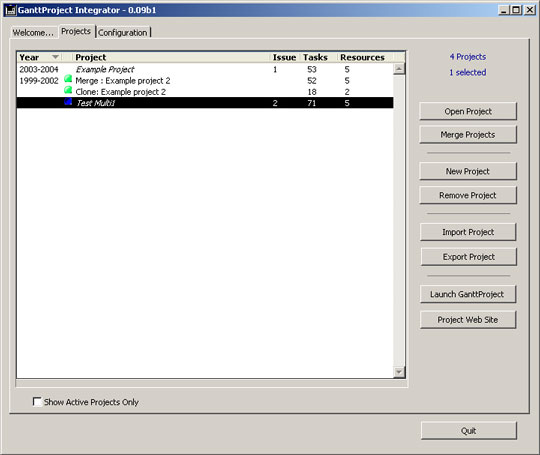Click scroll up arrow of project list

(x=399, y=69)
